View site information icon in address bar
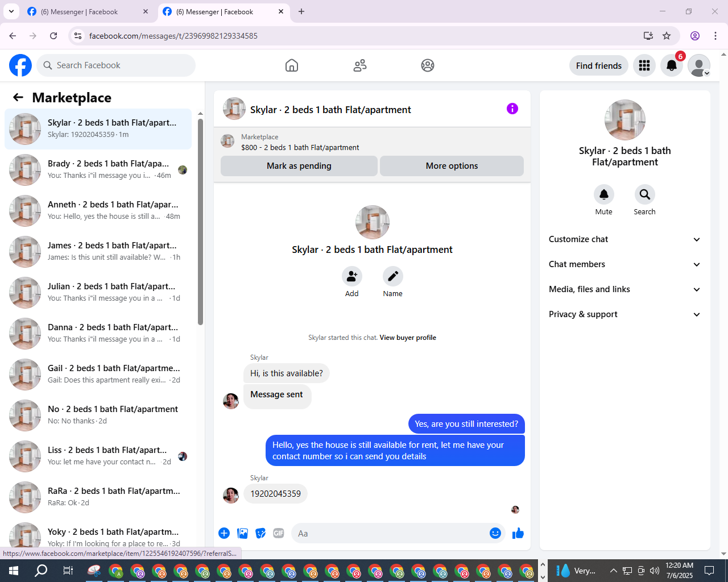Image resolution: width=728 pixels, height=582 pixels. (78, 36)
